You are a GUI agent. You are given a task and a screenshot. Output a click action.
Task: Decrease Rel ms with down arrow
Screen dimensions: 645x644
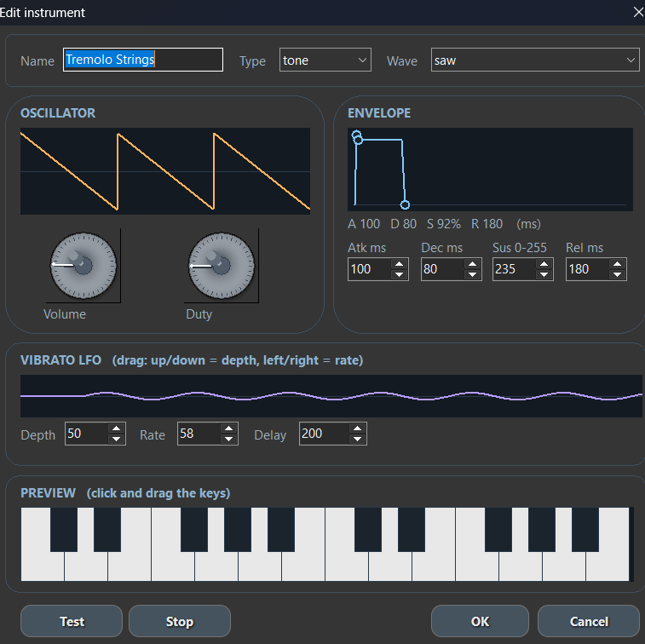617,274
